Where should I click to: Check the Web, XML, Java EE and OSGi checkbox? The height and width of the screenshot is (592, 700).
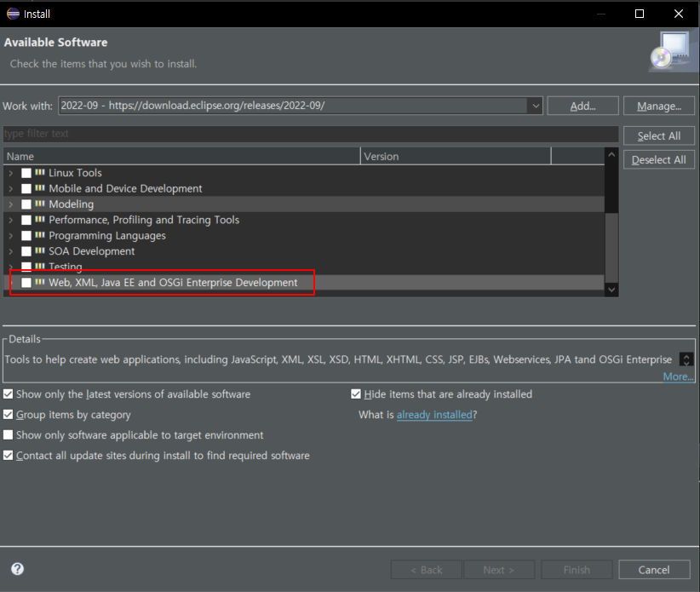[x=26, y=282]
